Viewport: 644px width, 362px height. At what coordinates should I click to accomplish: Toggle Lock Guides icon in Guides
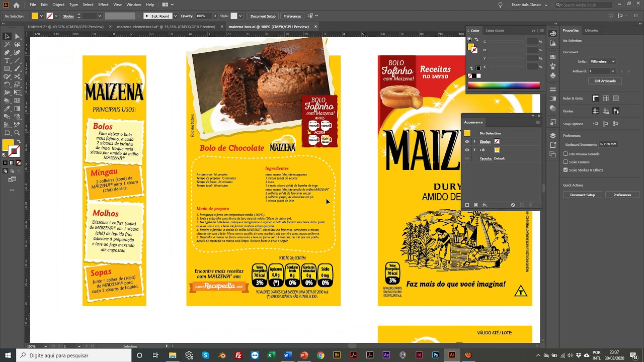[606, 111]
